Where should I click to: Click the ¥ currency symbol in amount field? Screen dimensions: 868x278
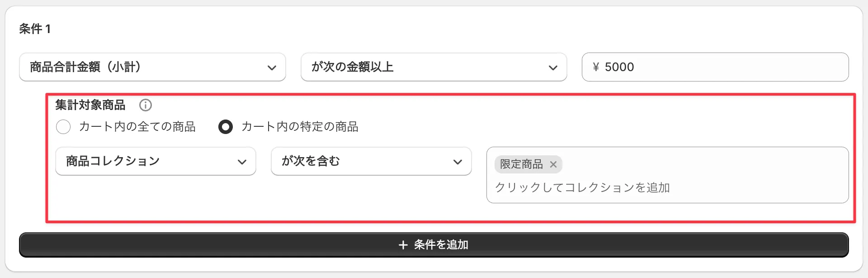(x=596, y=67)
